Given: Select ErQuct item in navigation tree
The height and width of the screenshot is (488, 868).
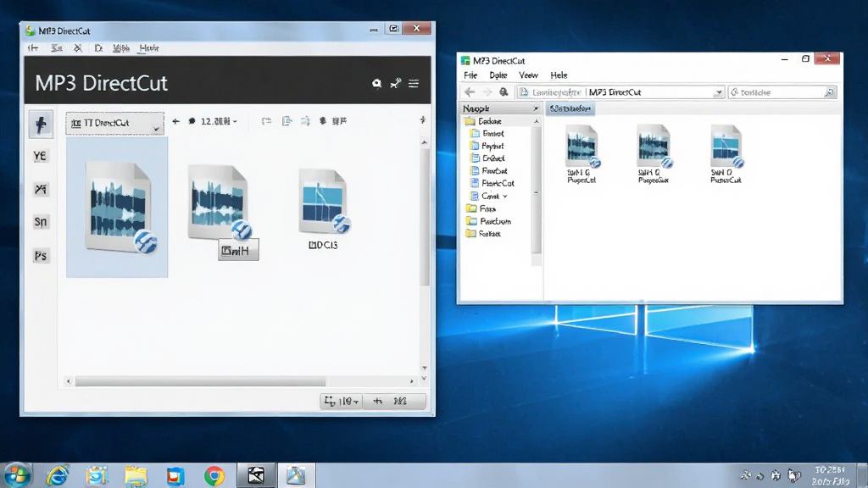Looking at the screenshot, I should tap(487, 158).
